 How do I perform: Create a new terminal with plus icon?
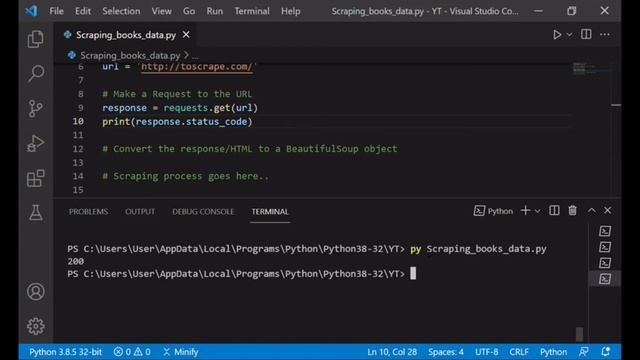click(525, 210)
